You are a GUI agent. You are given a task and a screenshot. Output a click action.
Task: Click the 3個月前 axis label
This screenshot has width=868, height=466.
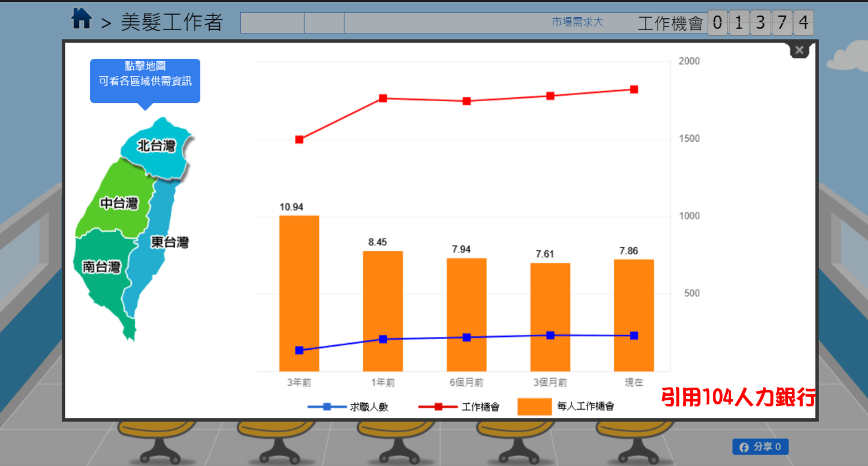coord(550,383)
